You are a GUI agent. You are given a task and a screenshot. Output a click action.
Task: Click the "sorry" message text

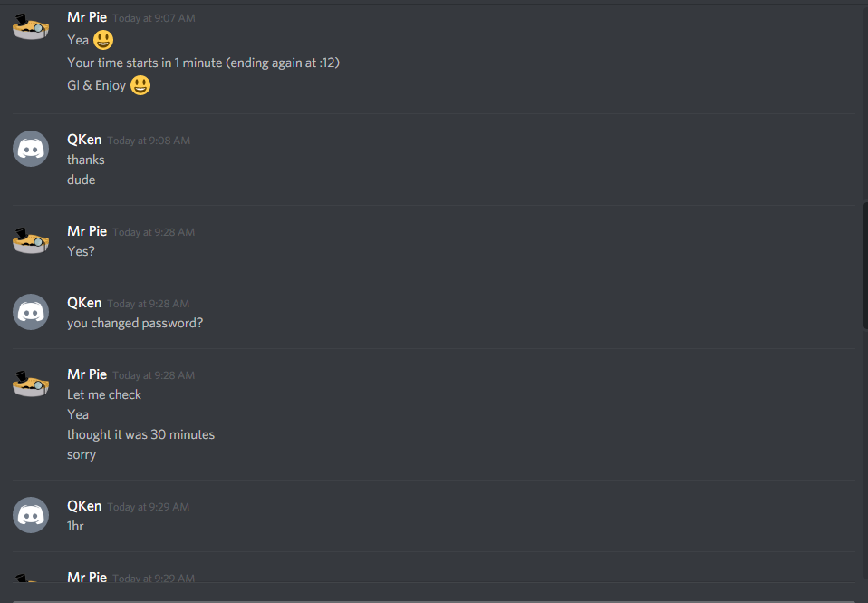click(82, 455)
